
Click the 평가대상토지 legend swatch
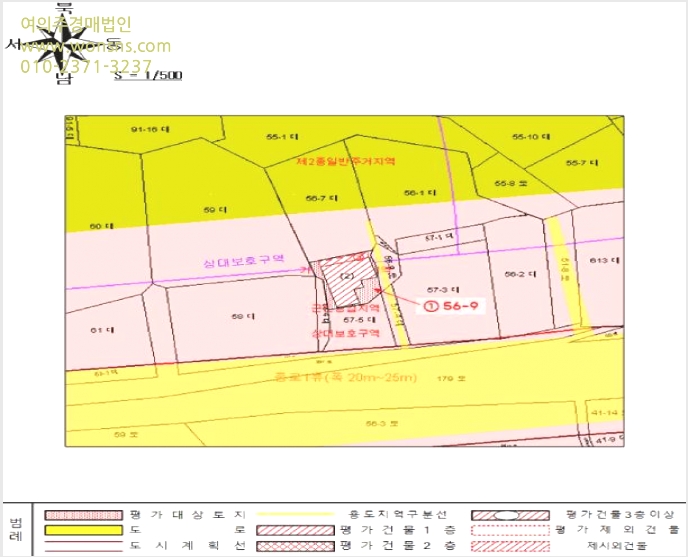(x=83, y=515)
